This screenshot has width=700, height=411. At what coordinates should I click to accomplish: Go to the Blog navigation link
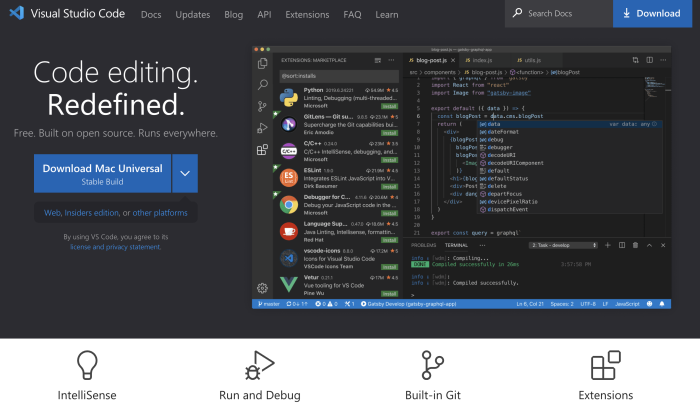(x=233, y=15)
